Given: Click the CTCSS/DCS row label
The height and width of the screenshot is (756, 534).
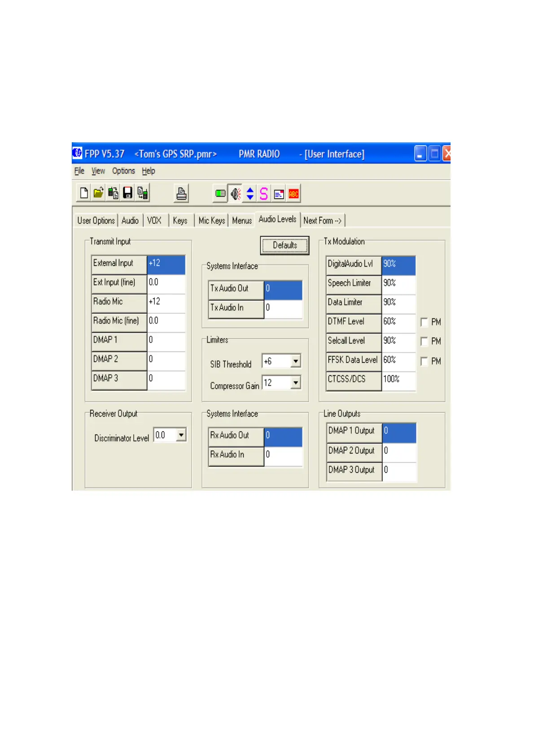Looking at the screenshot, I should pos(354,381).
